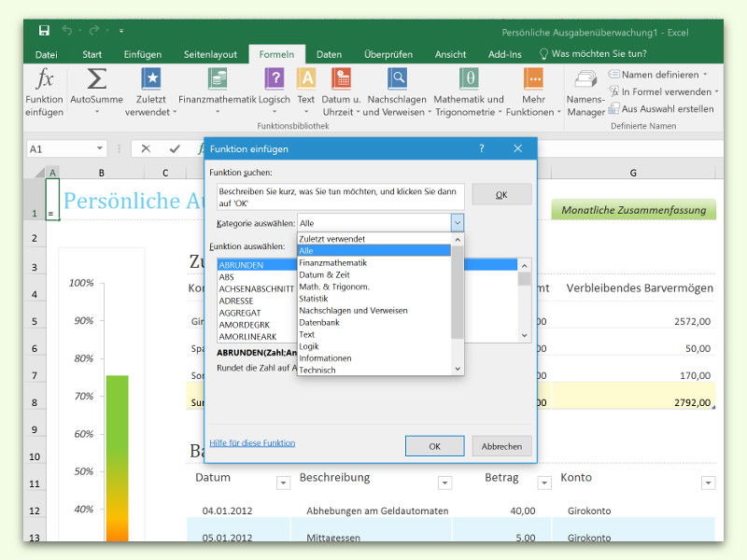The image size is (747, 560).
Task: Switch to the Ansicht tab
Action: [x=450, y=54]
